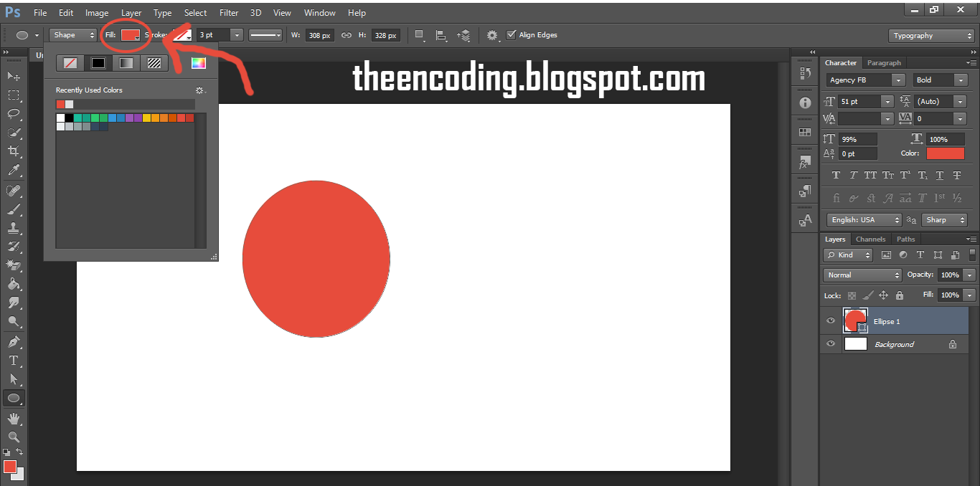This screenshot has width=980, height=486.
Task: Select the Spot Healing Brush tool
Action: point(14,191)
